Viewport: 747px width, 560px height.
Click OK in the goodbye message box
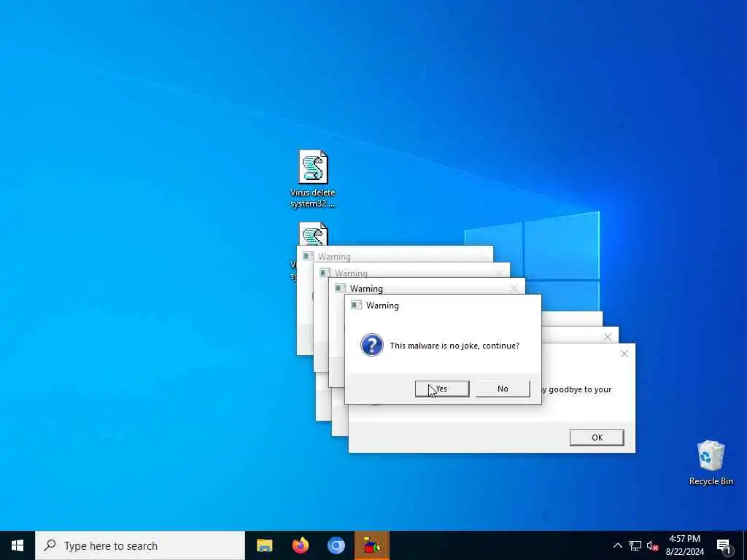pos(597,437)
